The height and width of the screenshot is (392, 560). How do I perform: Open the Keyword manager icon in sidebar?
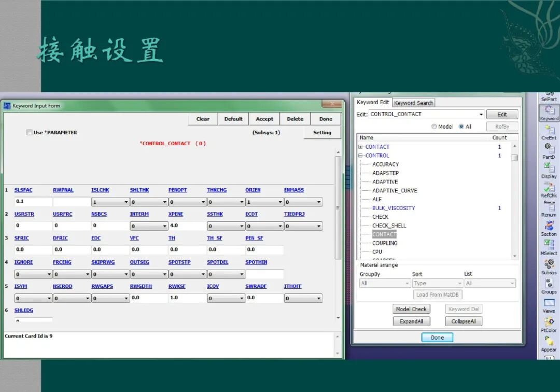(x=549, y=113)
